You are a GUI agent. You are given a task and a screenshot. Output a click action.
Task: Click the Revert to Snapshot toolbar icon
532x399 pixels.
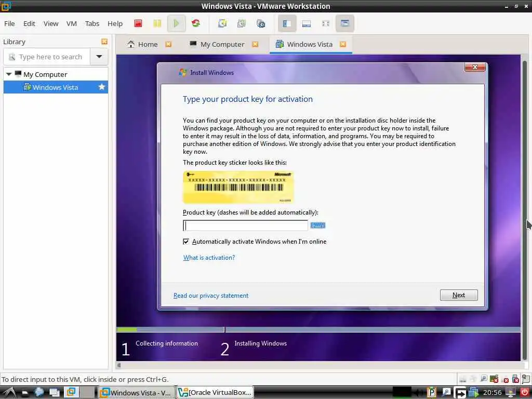tap(241, 23)
